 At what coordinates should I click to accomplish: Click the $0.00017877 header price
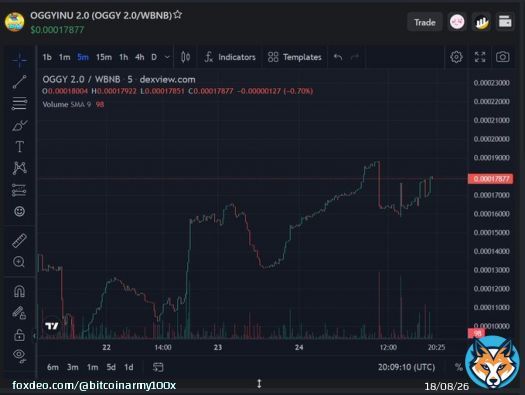pyautogui.click(x=57, y=30)
